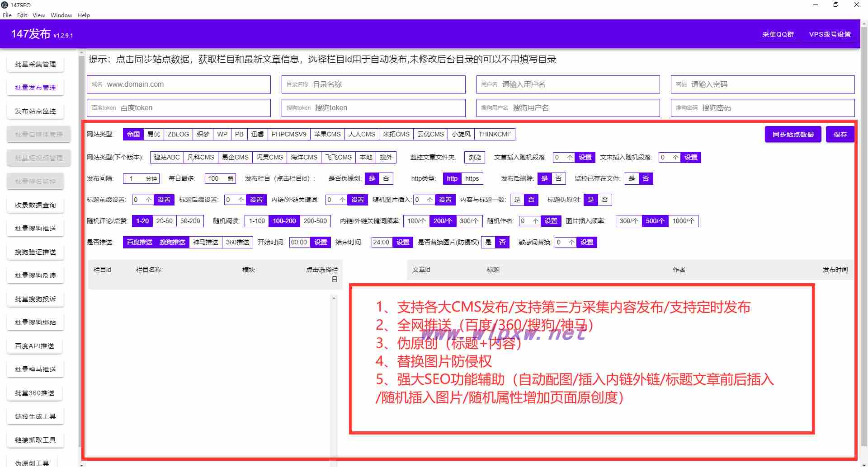Viewport: 868px width, 467px height.
Task: Choose 1000/个 for 图片插入频率
Action: (x=683, y=221)
